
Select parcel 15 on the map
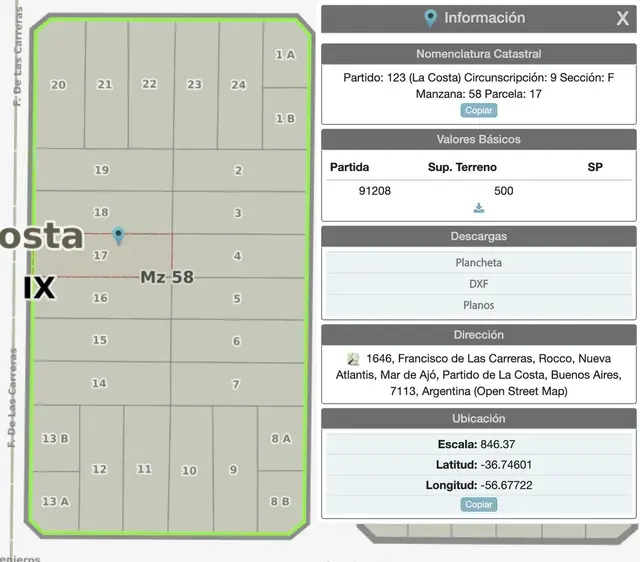(100, 340)
